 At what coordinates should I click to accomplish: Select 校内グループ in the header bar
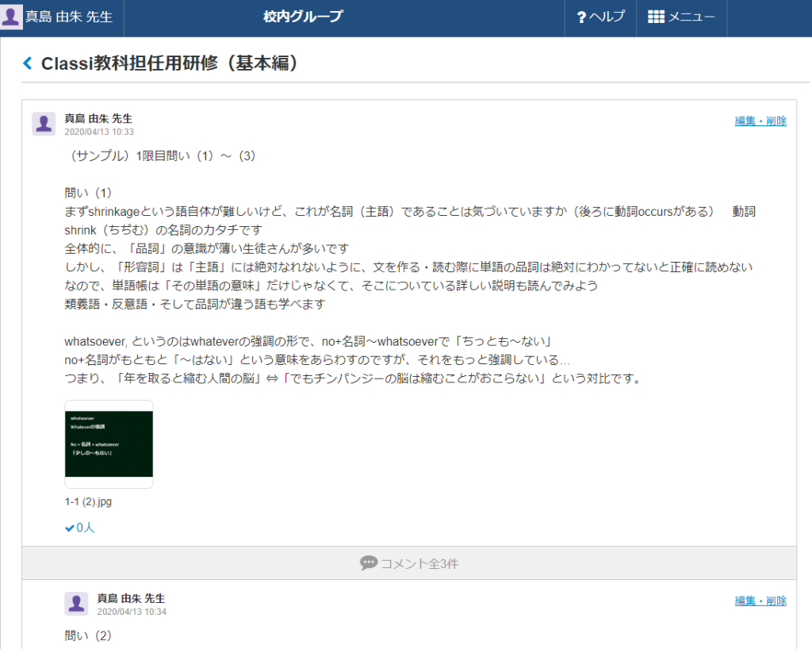[303, 17]
